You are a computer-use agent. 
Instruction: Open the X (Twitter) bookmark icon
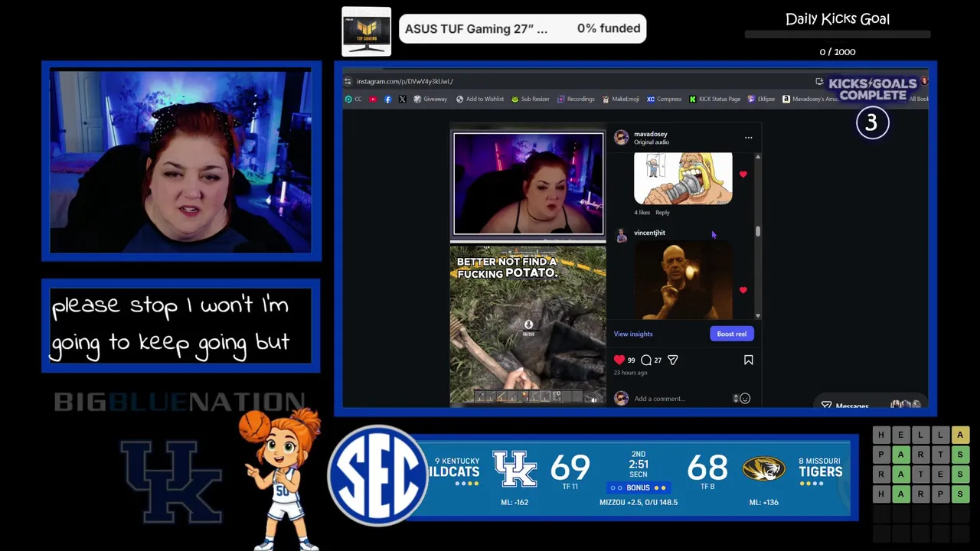pos(402,99)
